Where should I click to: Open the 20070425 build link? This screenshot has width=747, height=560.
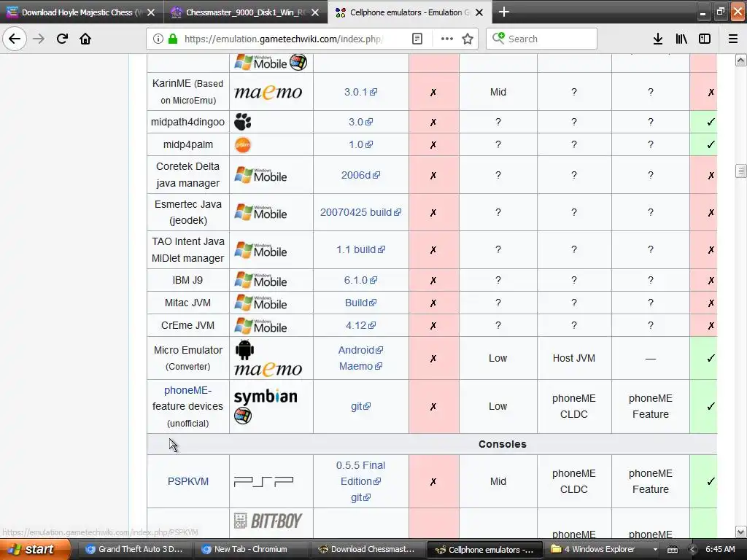pyautogui.click(x=360, y=212)
